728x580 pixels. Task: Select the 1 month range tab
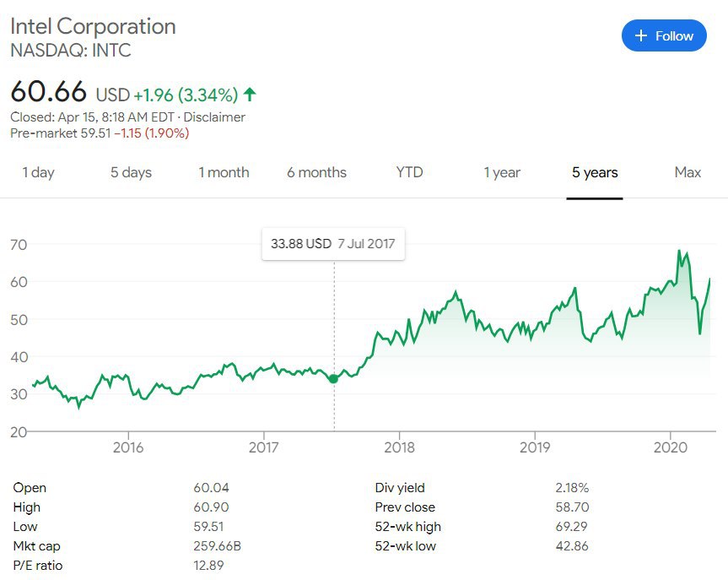point(224,172)
